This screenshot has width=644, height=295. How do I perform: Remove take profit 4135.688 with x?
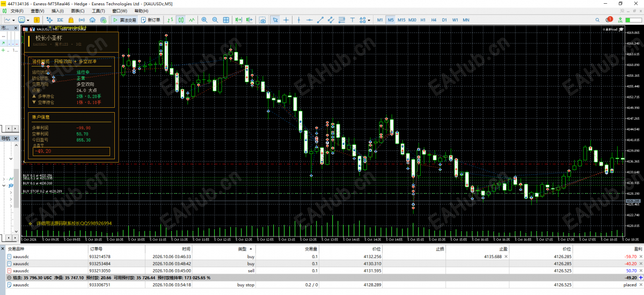pos(506,257)
